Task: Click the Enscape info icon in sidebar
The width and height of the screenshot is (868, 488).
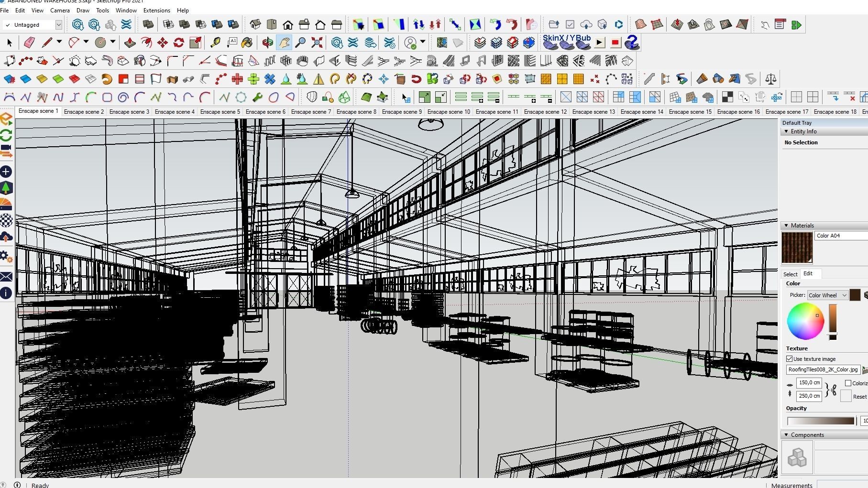Action: (6, 293)
